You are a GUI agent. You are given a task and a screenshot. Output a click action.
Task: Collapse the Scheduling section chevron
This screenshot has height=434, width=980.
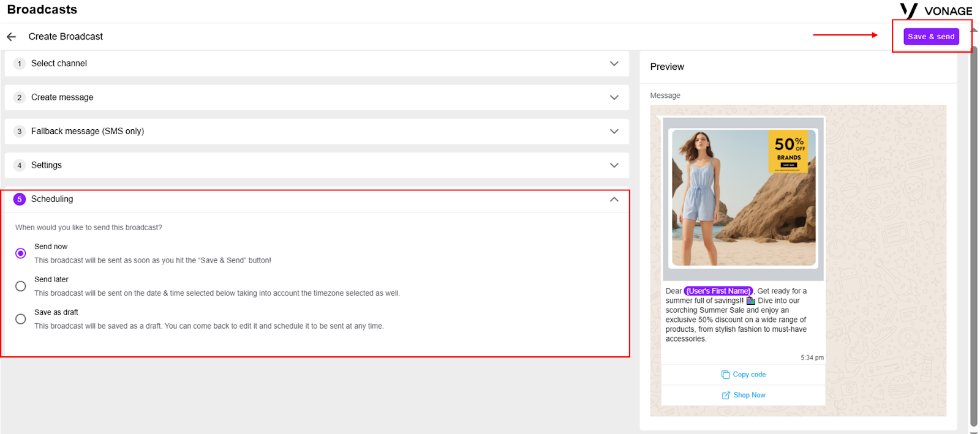click(x=614, y=200)
